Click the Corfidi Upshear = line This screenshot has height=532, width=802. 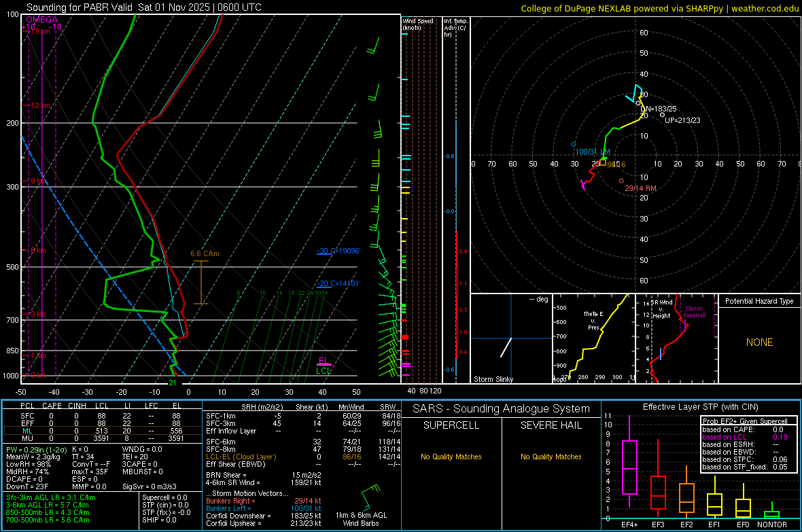click(x=263, y=523)
